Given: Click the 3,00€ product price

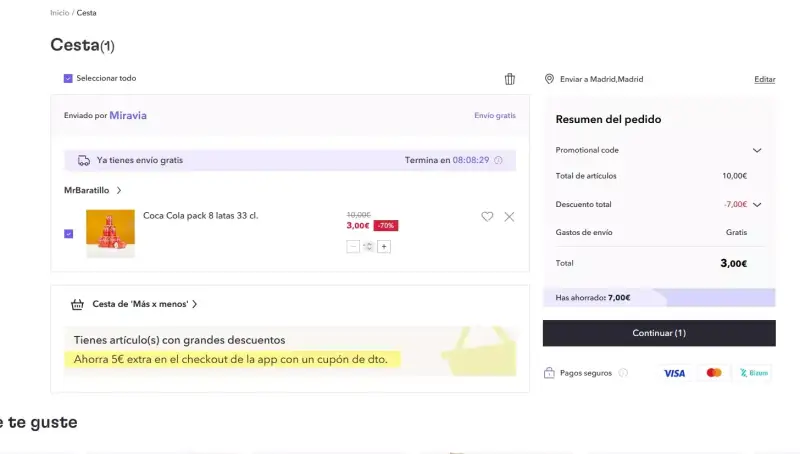Looking at the screenshot, I should (x=358, y=225).
